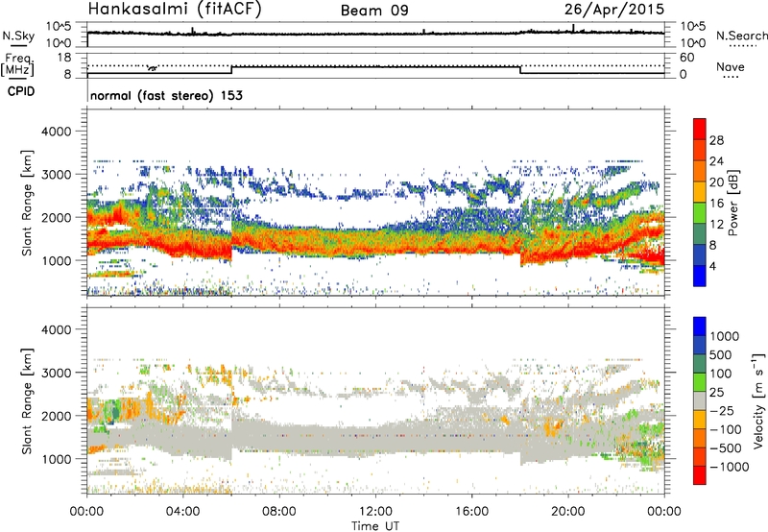This screenshot has height=532, width=768.
Task: Click the 16:00 time axis tick label
Action: (471, 512)
